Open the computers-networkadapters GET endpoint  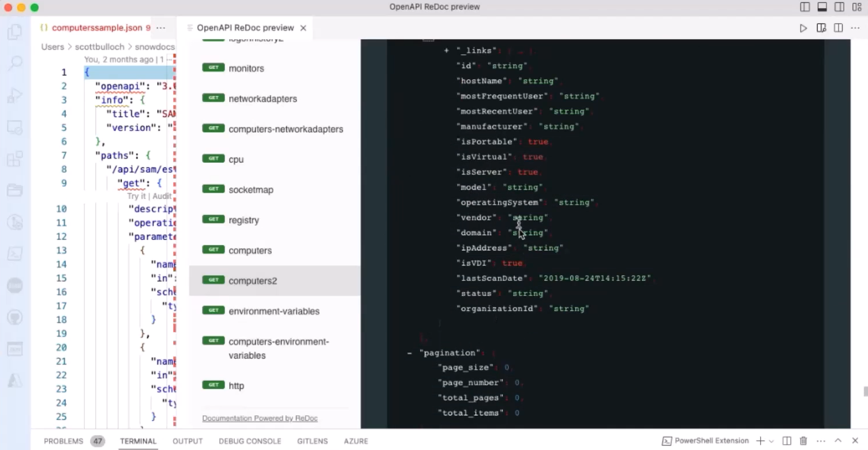[286, 129]
